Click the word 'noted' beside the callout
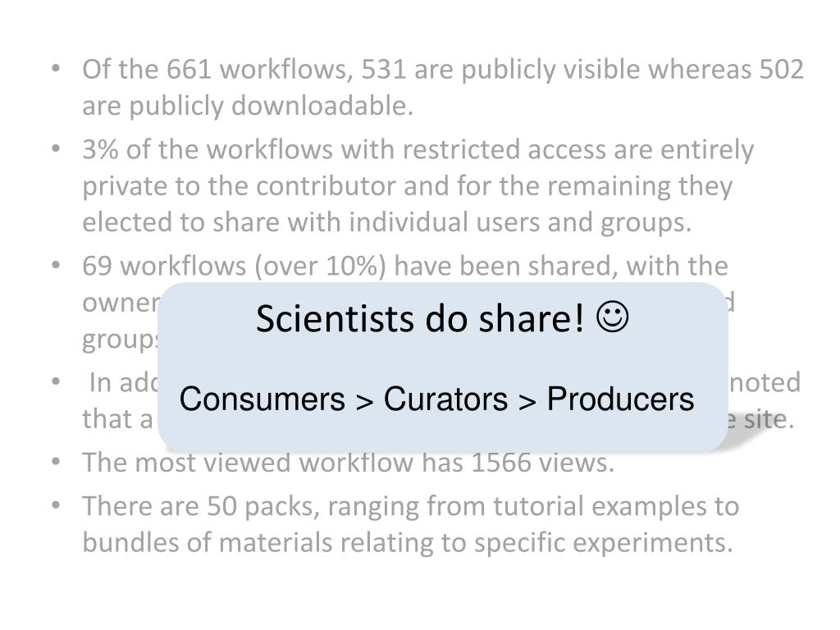This screenshot has width=840, height=630. coord(765,382)
